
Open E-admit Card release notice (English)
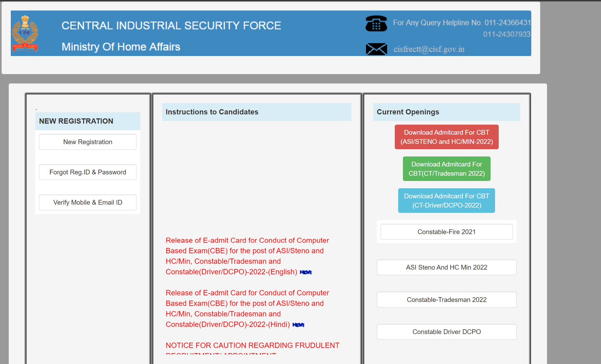(247, 256)
